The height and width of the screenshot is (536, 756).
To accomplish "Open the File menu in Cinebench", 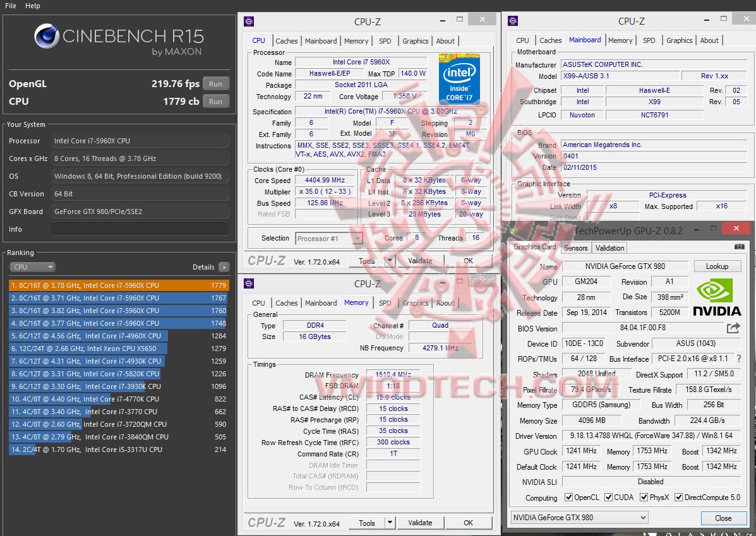I will (x=11, y=6).
